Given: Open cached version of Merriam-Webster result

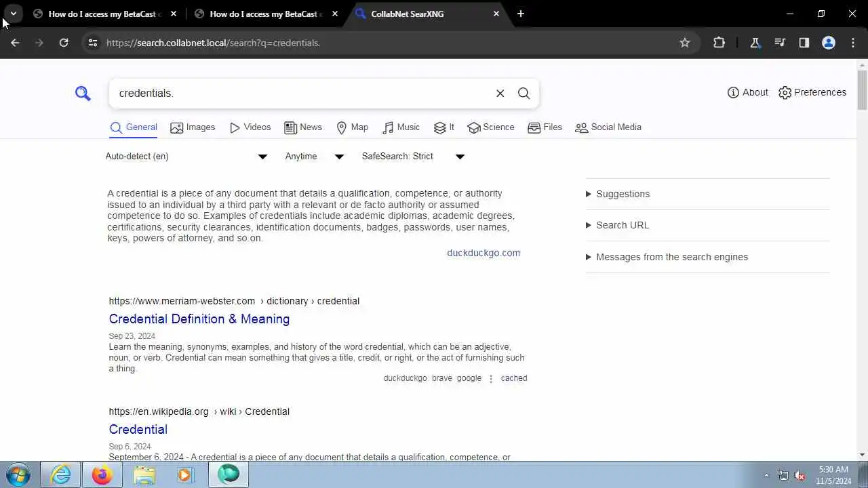Looking at the screenshot, I should (x=514, y=378).
